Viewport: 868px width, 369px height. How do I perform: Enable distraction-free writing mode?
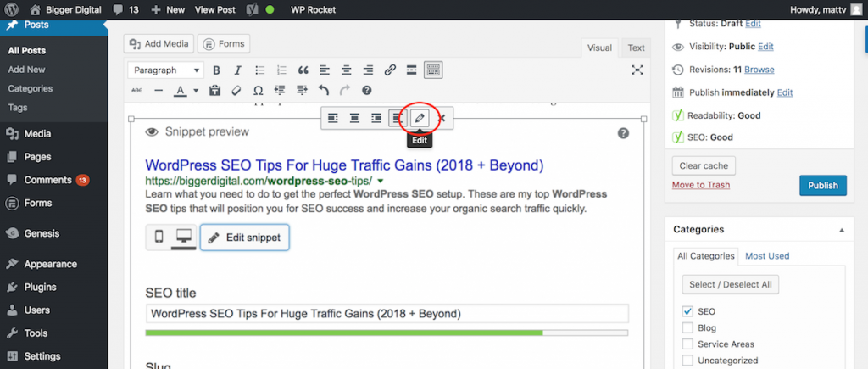pyautogui.click(x=637, y=70)
